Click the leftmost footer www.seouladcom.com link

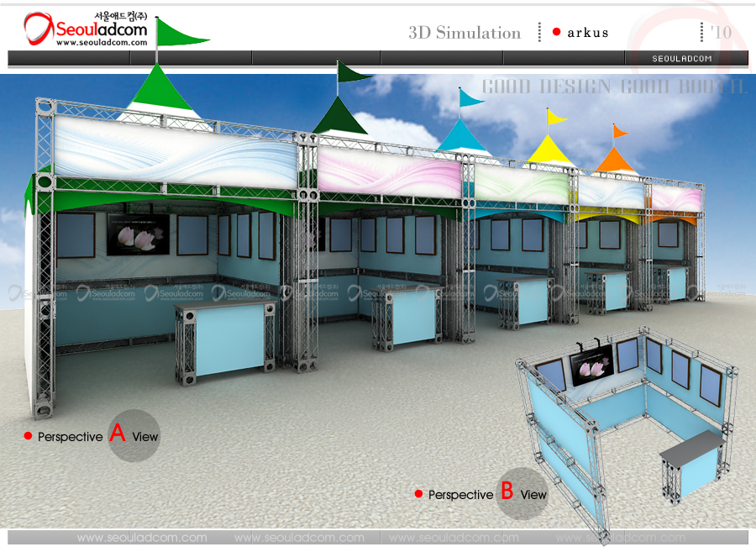point(141,538)
